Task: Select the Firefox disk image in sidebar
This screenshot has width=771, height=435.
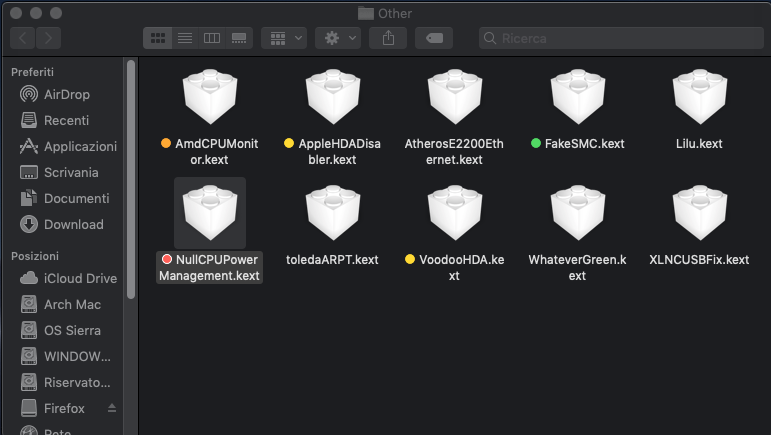Action: (62, 408)
